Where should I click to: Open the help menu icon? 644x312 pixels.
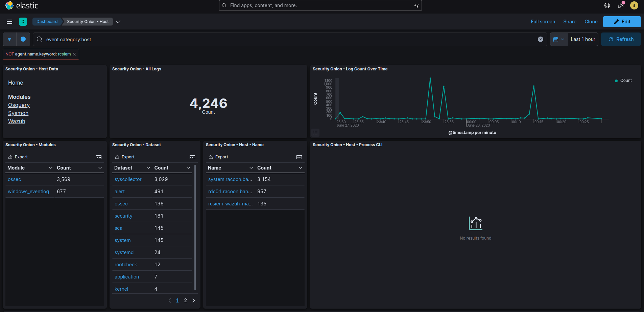click(x=607, y=5)
